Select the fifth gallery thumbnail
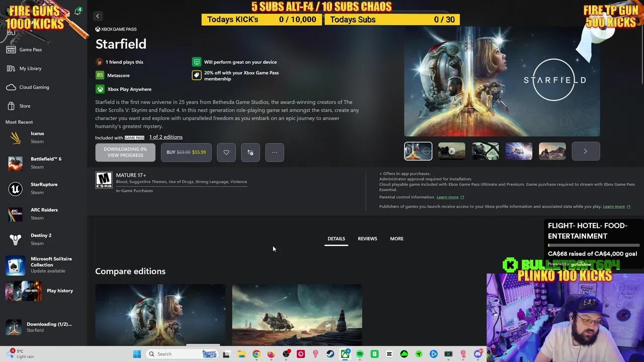 pyautogui.click(x=552, y=151)
